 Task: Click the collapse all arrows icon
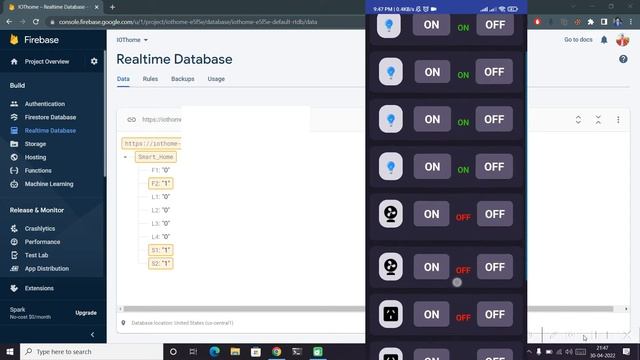[598, 120]
